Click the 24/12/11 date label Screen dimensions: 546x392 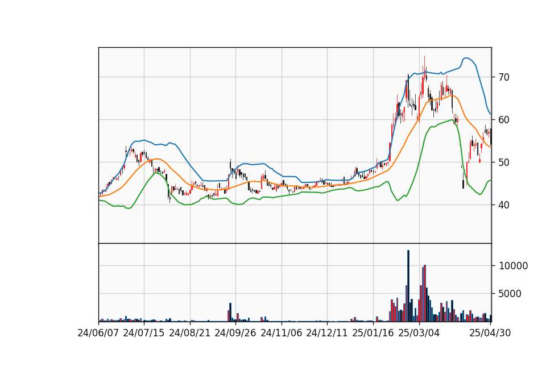[x=327, y=333]
